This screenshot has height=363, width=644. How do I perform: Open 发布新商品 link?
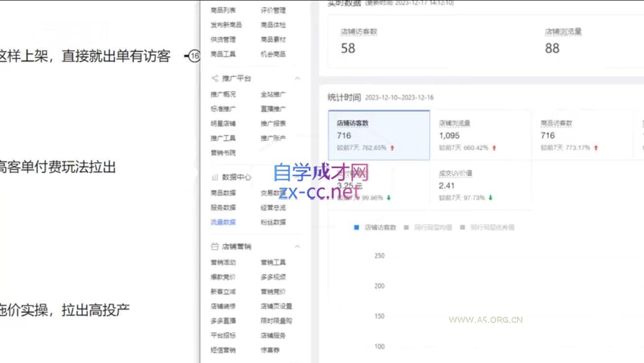pyautogui.click(x=226, y=25)
